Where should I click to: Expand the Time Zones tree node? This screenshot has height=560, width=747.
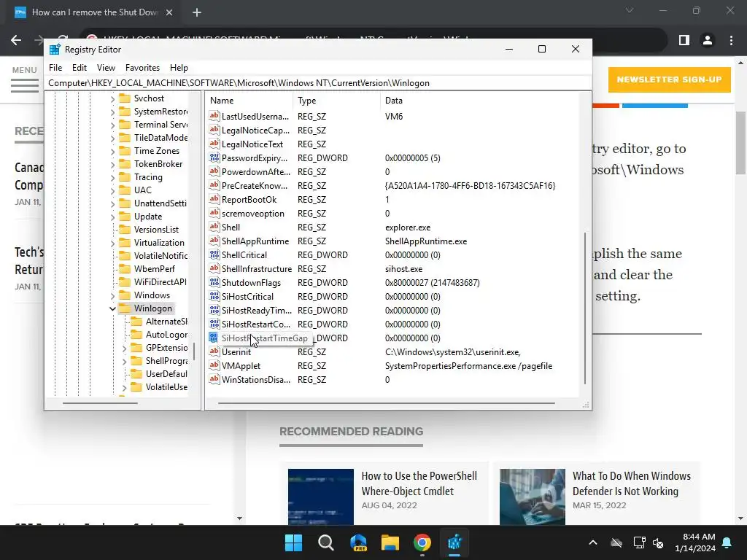click(x=112, y=151)
